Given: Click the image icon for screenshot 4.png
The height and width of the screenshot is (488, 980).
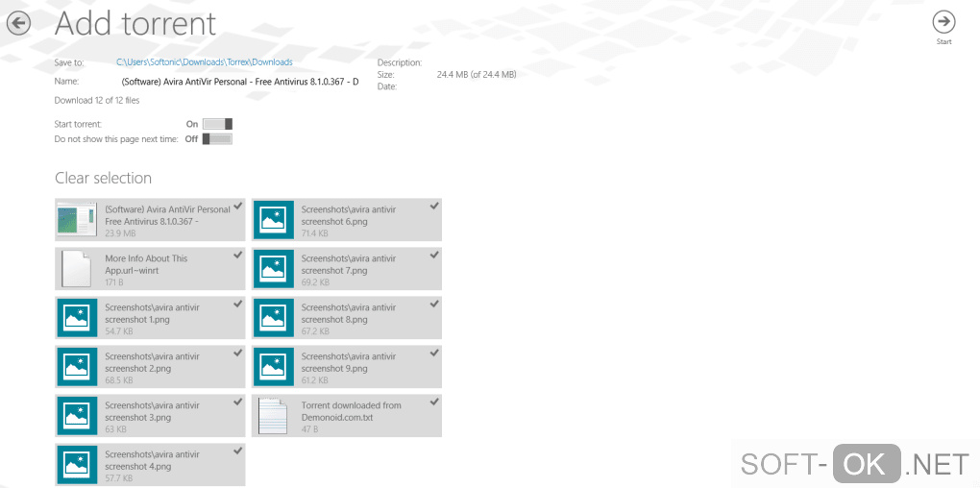Looking at the screenshot, I should point(77,465).
